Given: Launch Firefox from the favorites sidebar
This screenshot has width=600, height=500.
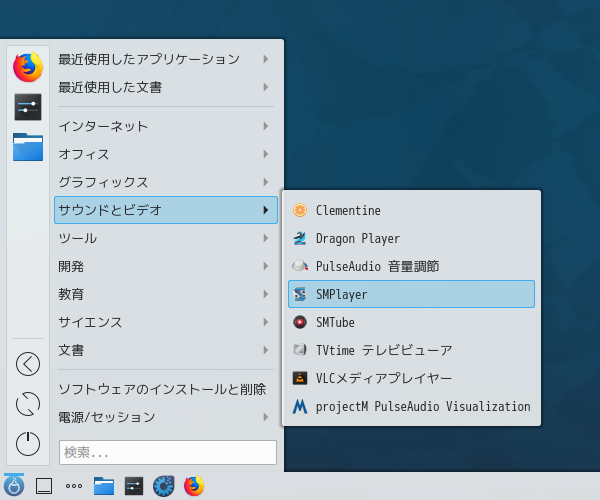Looking at the screenshot, I should (x=28, y=67).
